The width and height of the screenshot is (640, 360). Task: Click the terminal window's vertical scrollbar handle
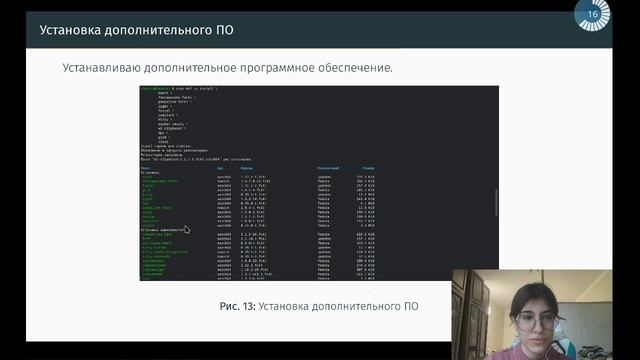click(x=496, y=202)
